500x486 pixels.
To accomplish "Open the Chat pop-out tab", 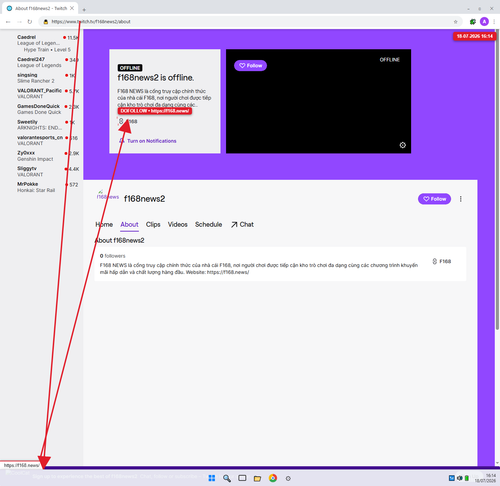I will coord(242,224).
